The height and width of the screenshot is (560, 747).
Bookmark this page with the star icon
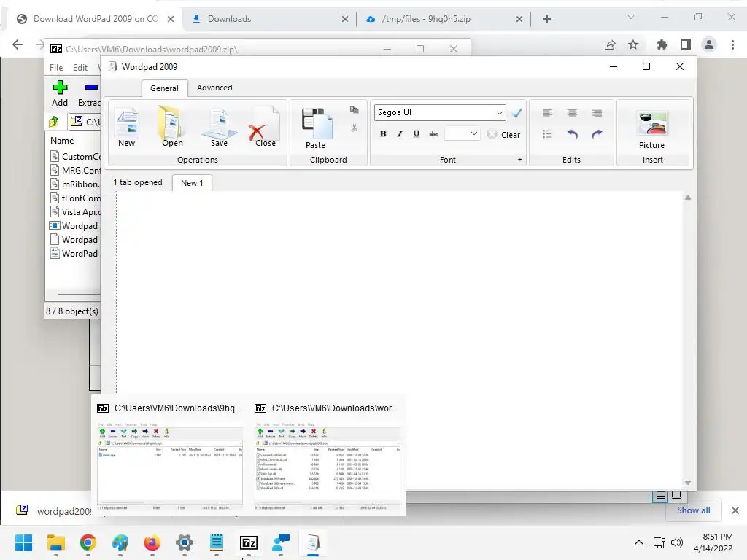click(x=632, y=44)
